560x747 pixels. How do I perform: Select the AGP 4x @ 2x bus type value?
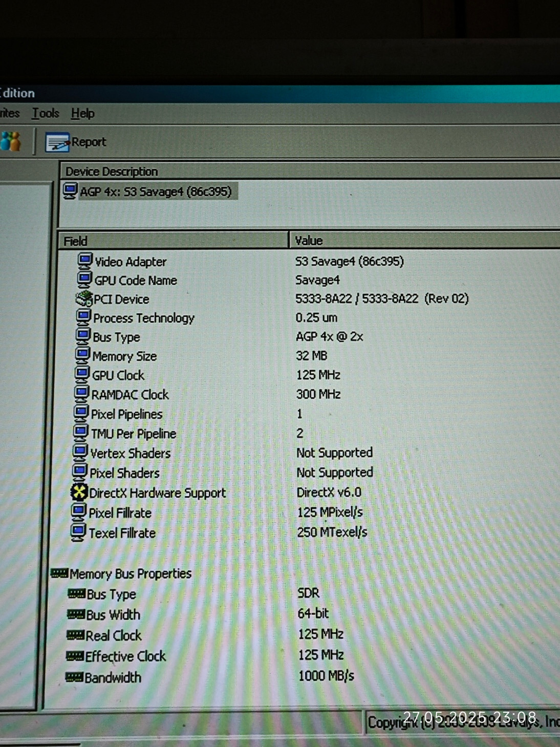(330, 336)
